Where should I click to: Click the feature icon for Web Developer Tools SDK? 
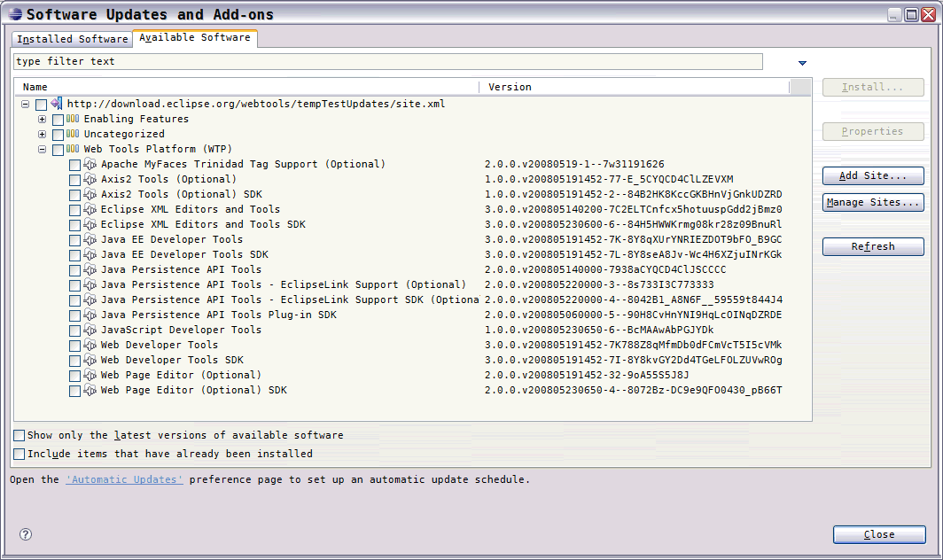coord(90,360)
